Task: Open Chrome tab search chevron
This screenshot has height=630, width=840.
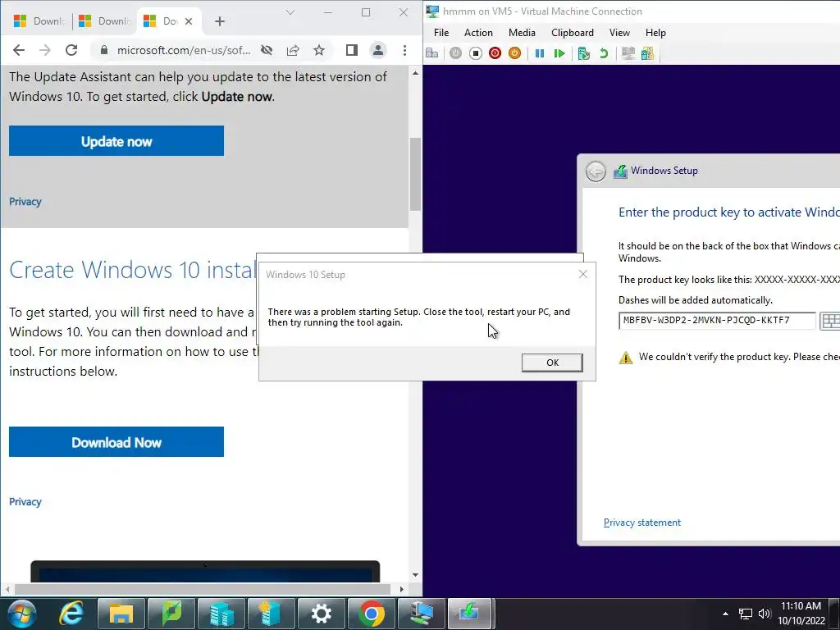Action: click(x=290, y=12)
